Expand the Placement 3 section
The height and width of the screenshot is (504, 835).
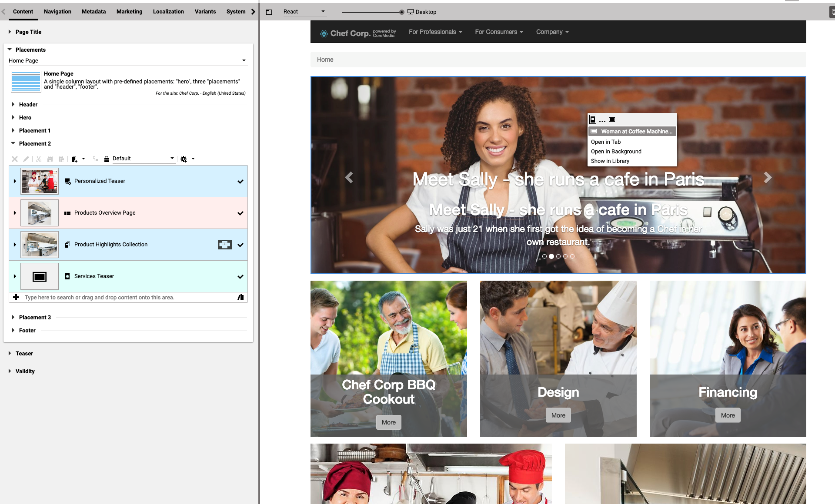tap(36, 317)
